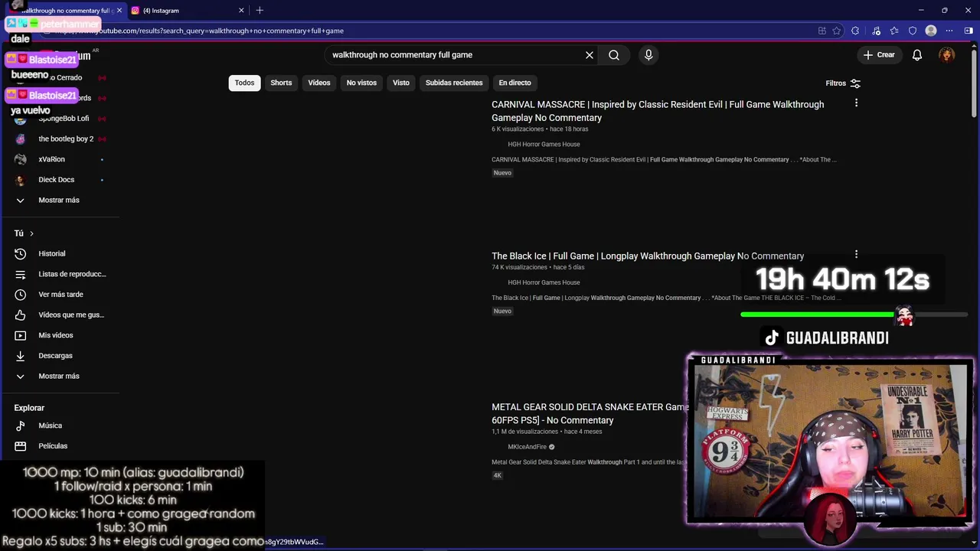Screen dimensions: 980x551
Task: Bookmark the page with the star icon
Action: tap(837, 31)
